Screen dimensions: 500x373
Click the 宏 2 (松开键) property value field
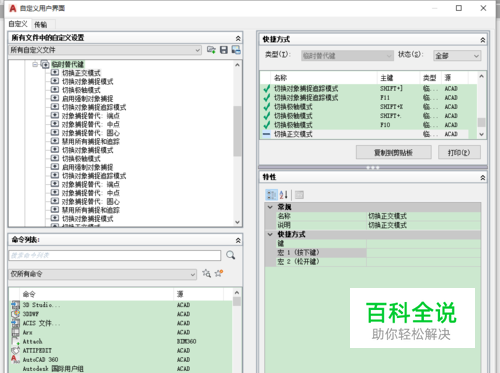[x=423, y=262]
